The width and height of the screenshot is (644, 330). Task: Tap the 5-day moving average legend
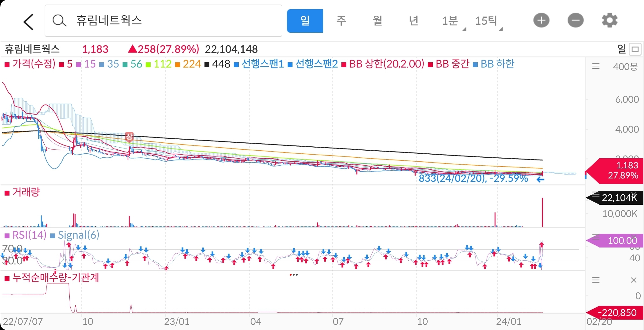point(66,64)
